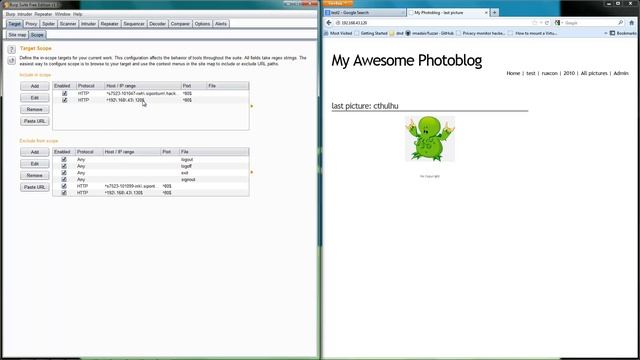
Task: Open the Repeater tab in Burp
Action: pyautogui.click(x=109, y=24)
